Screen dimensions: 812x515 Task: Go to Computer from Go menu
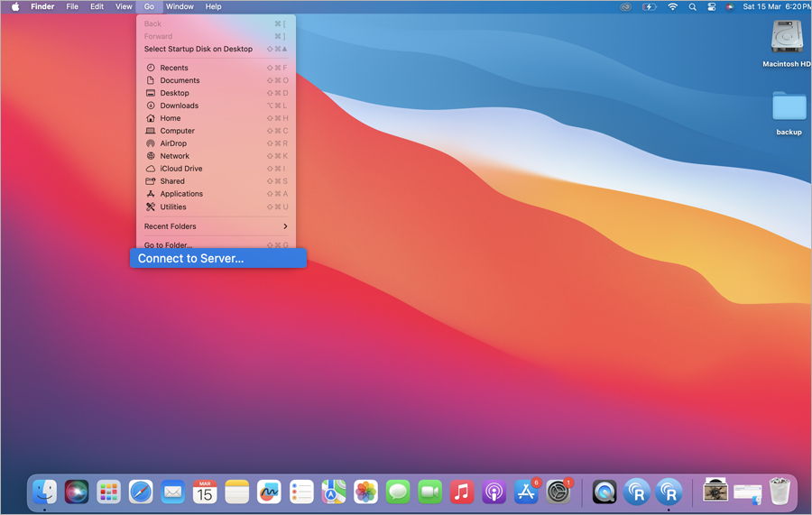tap(216, 131)
